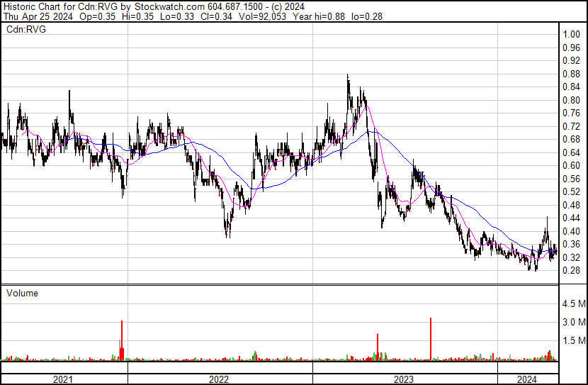Select the 2024 year label on timeline

[527, 379]
